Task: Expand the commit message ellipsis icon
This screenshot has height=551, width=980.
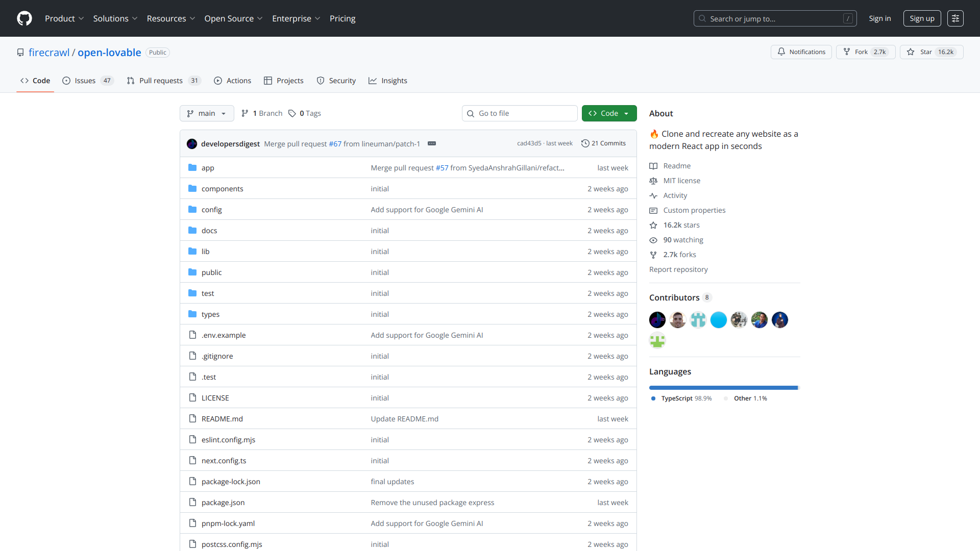Action: point(432,143)
